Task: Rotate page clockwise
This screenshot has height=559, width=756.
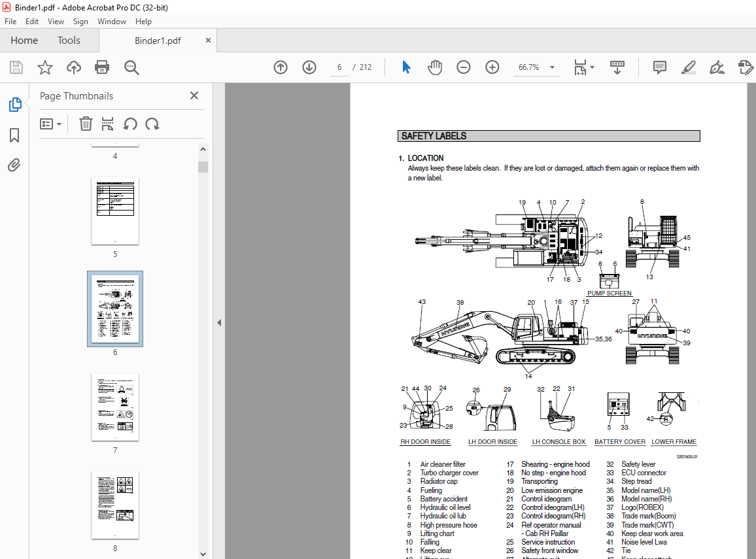Action: pyautogui.click(x=152, y=124)
